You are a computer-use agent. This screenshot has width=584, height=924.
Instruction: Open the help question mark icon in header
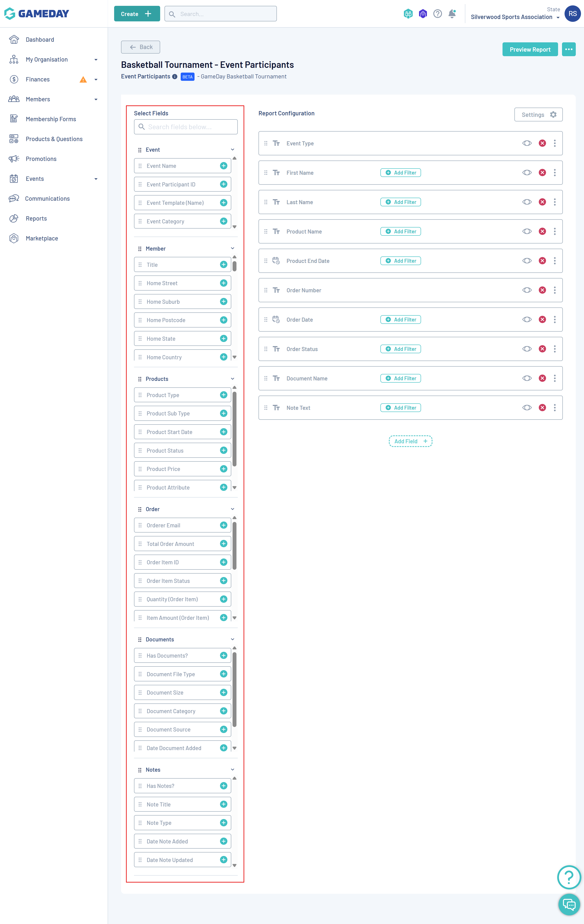(437, 14)
